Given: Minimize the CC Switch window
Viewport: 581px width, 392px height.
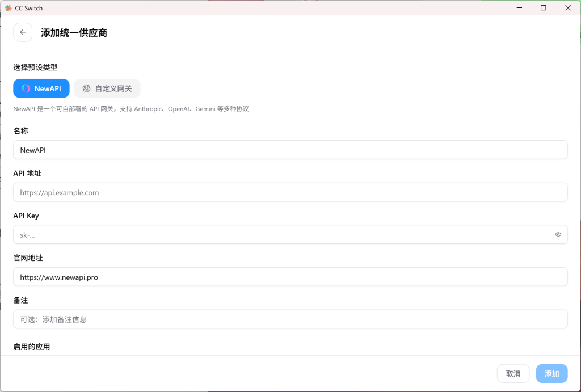Looking at the screenshot, I should click(520, 8).
